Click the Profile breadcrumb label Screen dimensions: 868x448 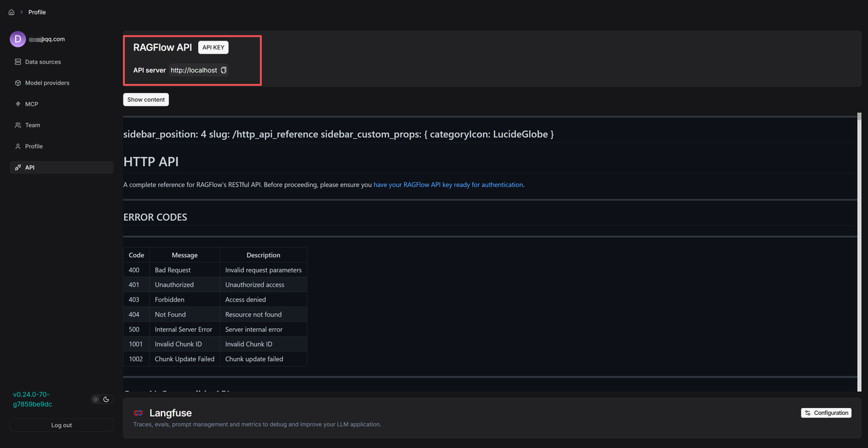[37, 12]
